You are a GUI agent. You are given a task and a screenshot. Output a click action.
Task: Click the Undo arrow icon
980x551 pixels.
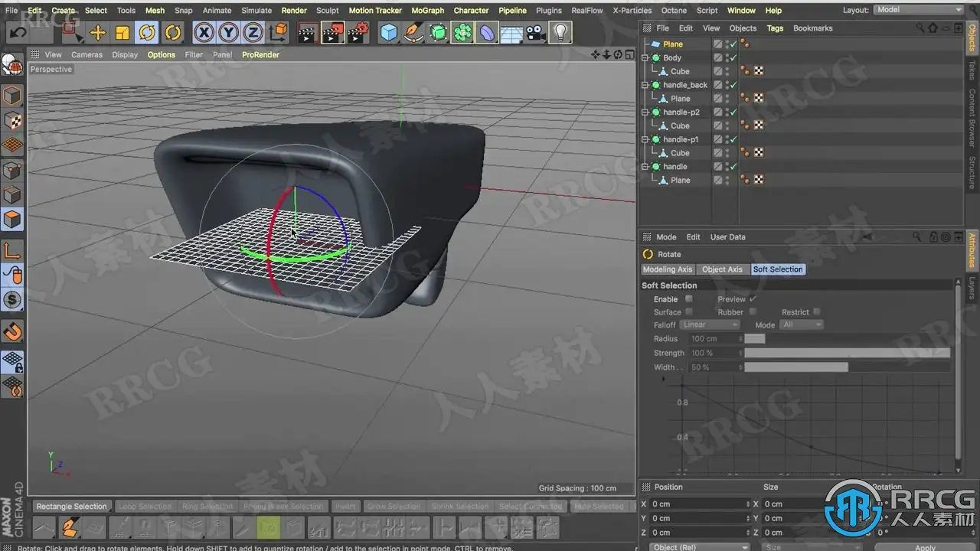[18, 32]
